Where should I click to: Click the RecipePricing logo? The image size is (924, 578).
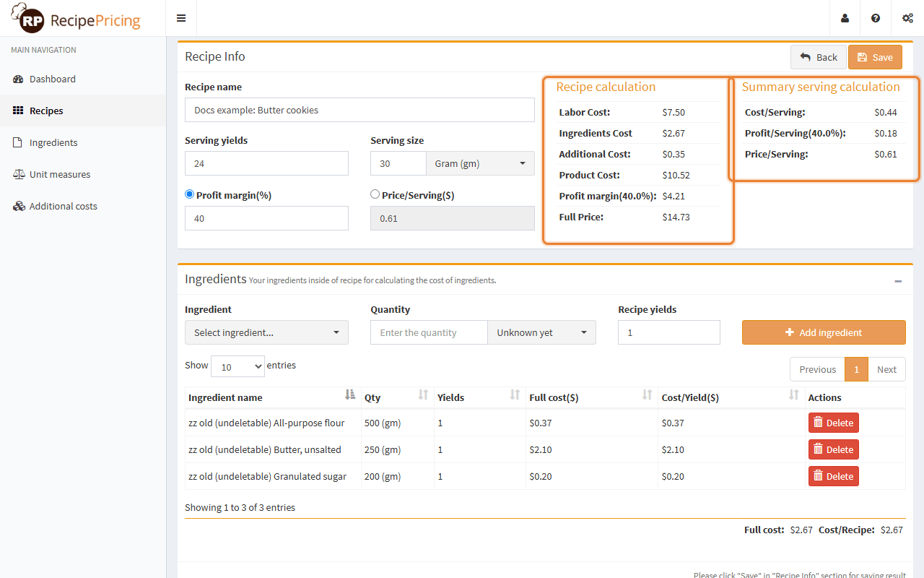pos(76,19)
